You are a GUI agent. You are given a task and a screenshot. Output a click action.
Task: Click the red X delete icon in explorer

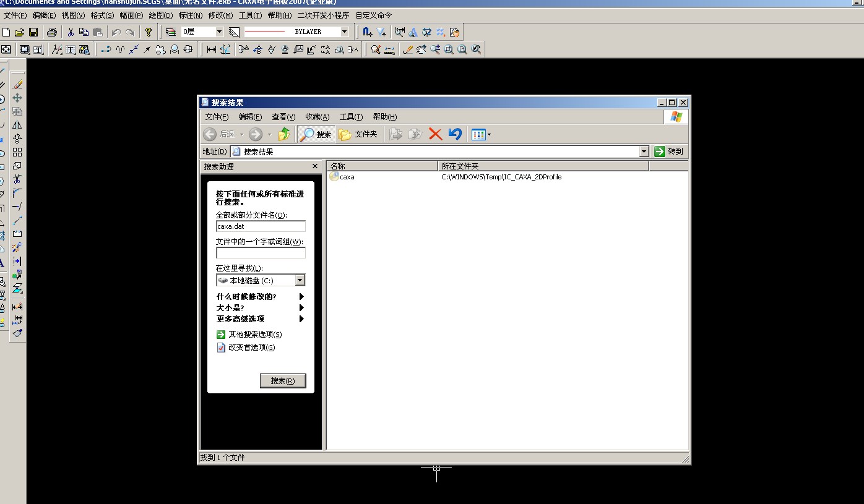coord(436,134)
